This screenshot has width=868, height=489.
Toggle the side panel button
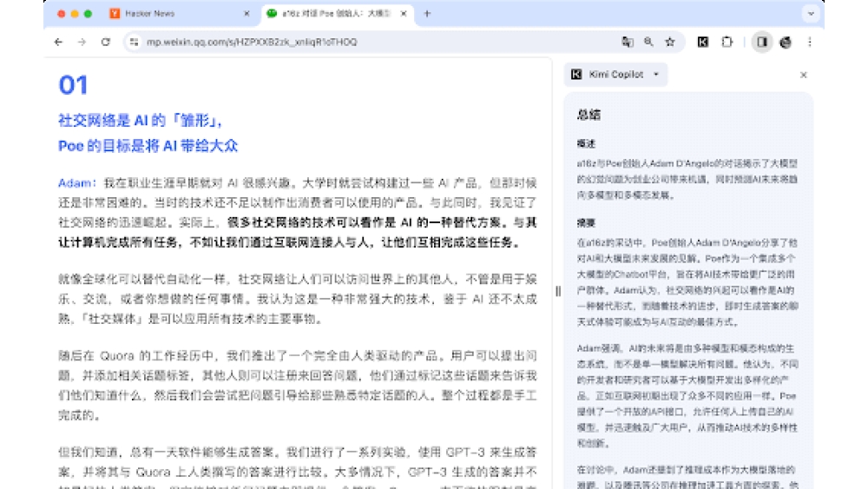tap(762, 42)
